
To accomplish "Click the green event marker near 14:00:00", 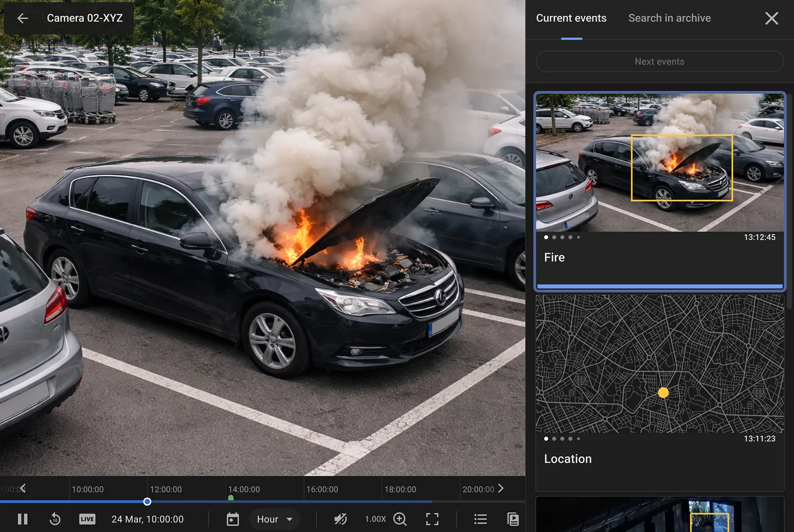I will (231, 498).
